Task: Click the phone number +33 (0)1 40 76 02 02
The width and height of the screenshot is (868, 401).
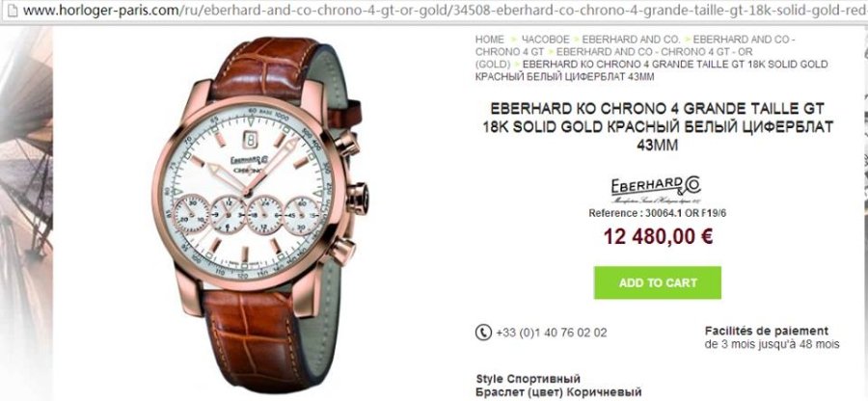Action: (552, 333)
